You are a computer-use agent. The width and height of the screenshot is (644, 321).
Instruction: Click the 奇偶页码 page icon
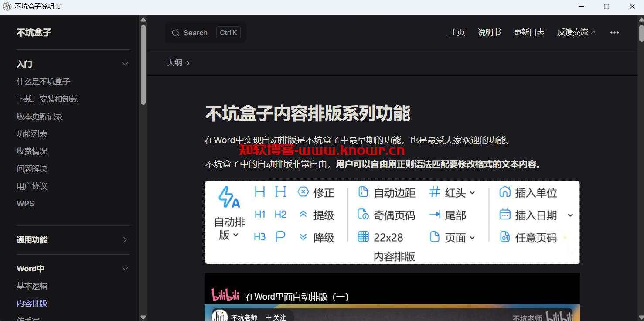(x=363, y=214)
